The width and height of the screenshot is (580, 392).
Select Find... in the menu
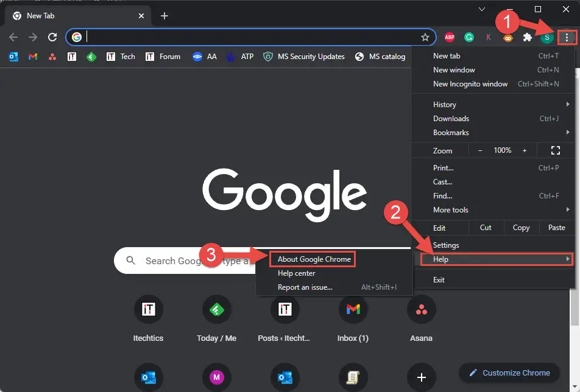click(x=493, y=196)
